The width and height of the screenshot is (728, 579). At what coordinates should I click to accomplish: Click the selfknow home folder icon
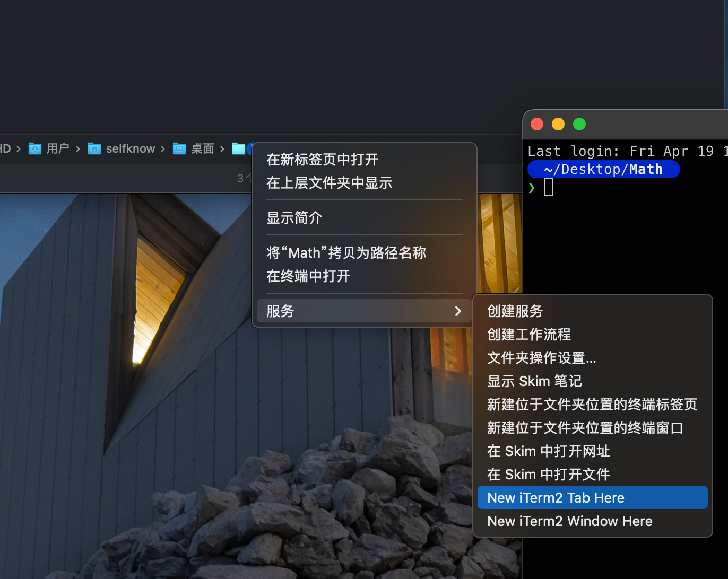pos(94,149)
